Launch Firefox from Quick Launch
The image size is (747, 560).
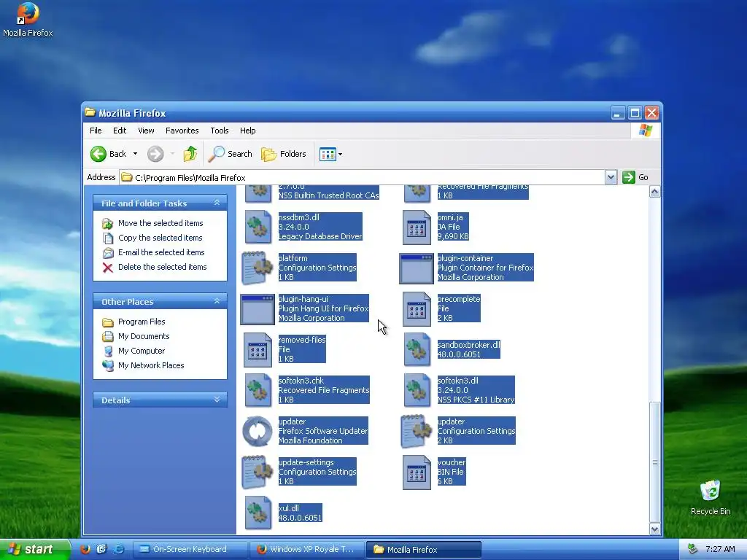85,549
